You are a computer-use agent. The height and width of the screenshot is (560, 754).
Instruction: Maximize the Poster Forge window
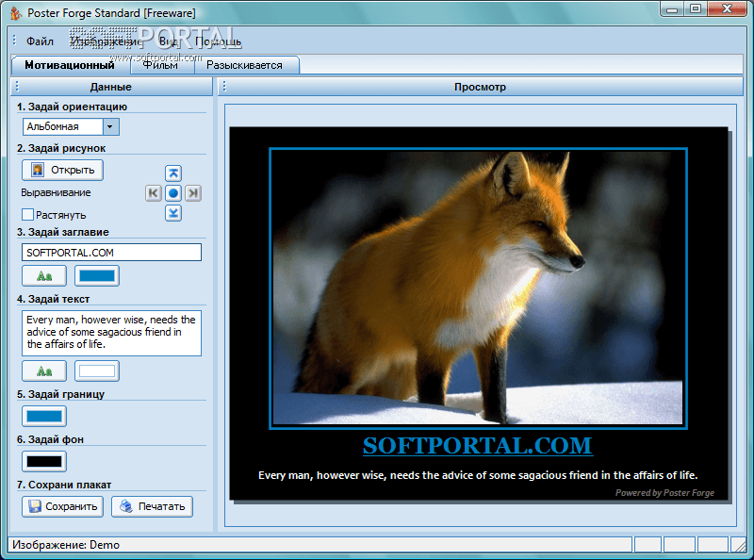696,8
